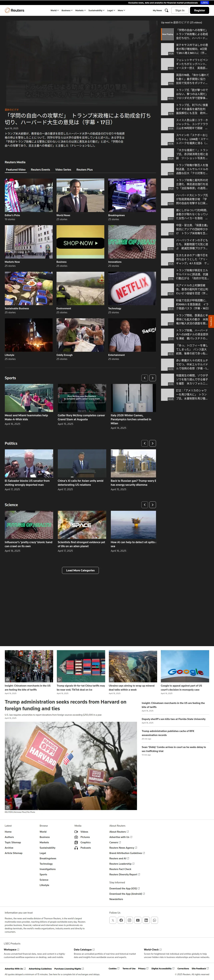214x980 pixels.
Task: Click Load More Categories button
Action: point(80,570)
